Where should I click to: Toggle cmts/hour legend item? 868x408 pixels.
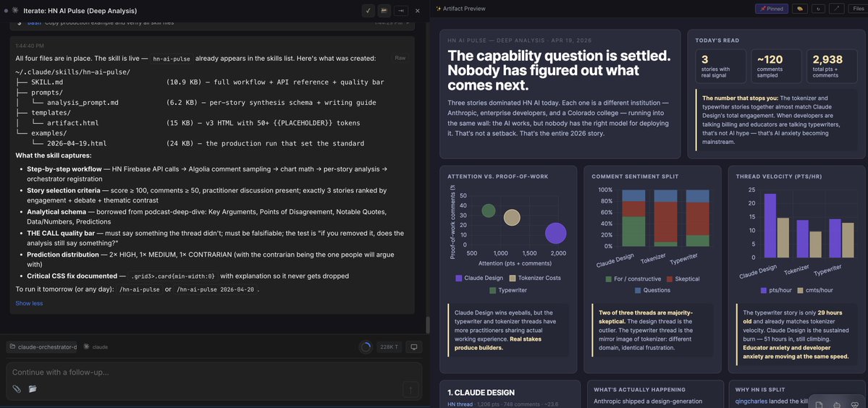815,289
